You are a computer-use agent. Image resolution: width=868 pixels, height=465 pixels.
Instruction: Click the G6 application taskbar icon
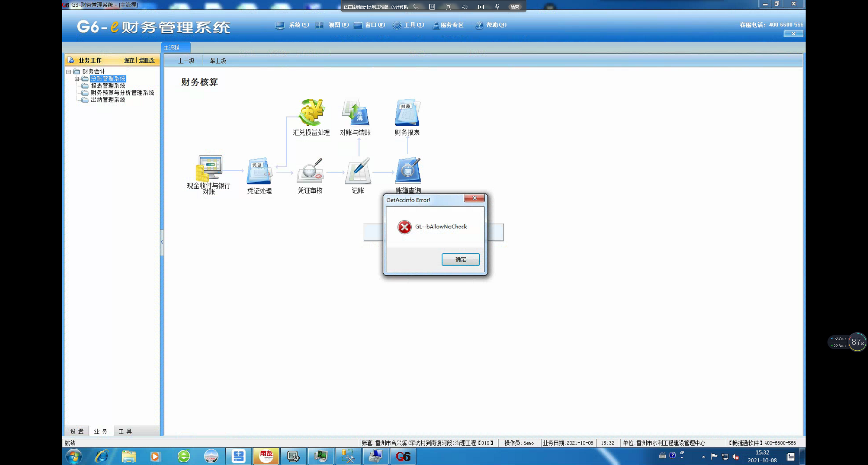(x=403, y=456)
